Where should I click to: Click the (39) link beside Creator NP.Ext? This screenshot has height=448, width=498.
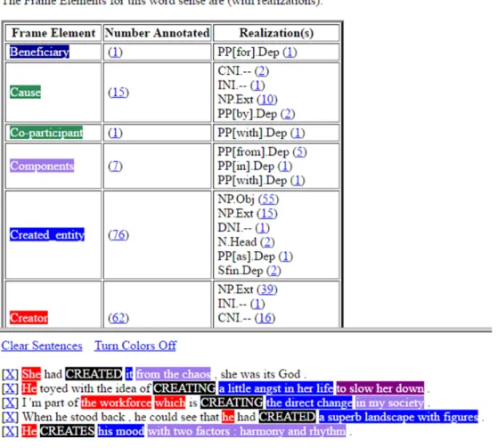click(267, 289)
